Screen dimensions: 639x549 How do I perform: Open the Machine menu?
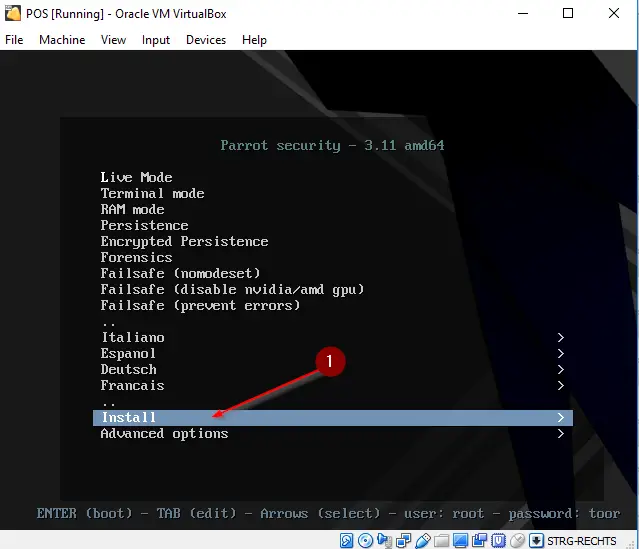[x=62, y=40]
